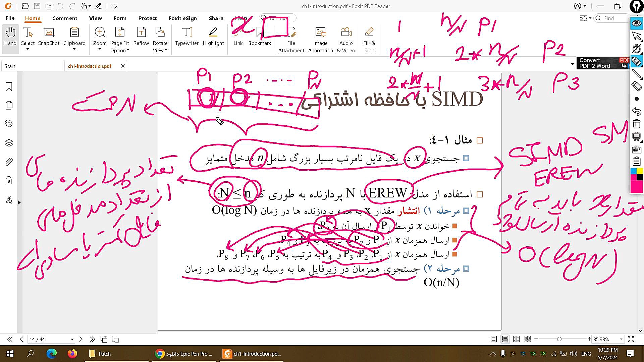Click the zoom out minus button
644x362 pixels.
tap(536, 339)
